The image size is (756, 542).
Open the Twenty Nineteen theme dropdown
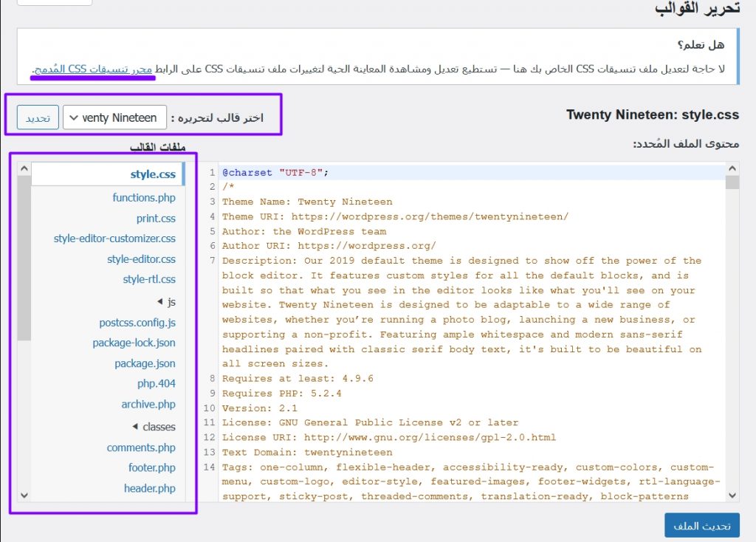click(x=114, y=117)
